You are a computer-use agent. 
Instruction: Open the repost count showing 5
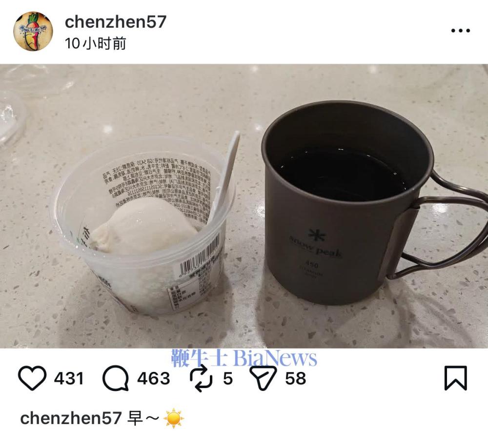(x=228, y=378)
